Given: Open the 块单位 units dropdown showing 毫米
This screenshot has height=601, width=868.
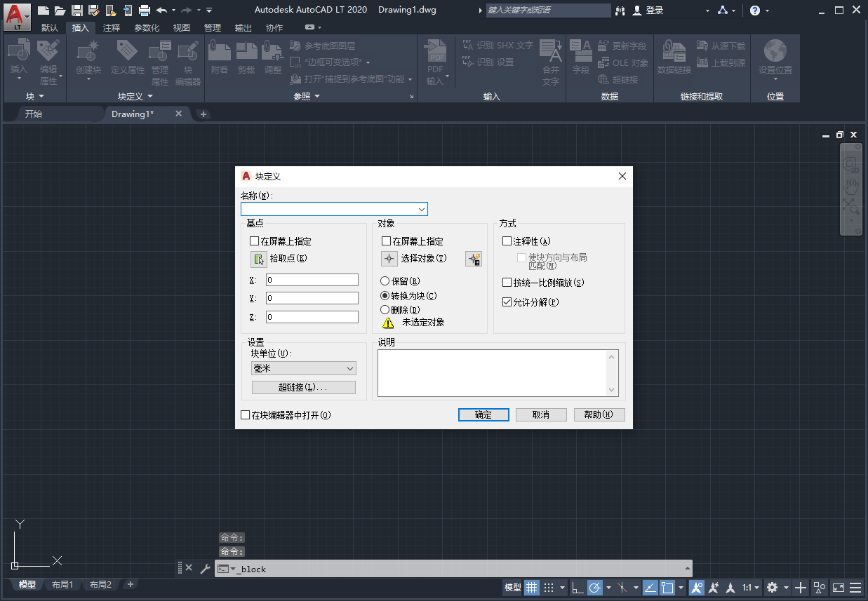Looking at the screenshot, I should [x=350, y=368].
